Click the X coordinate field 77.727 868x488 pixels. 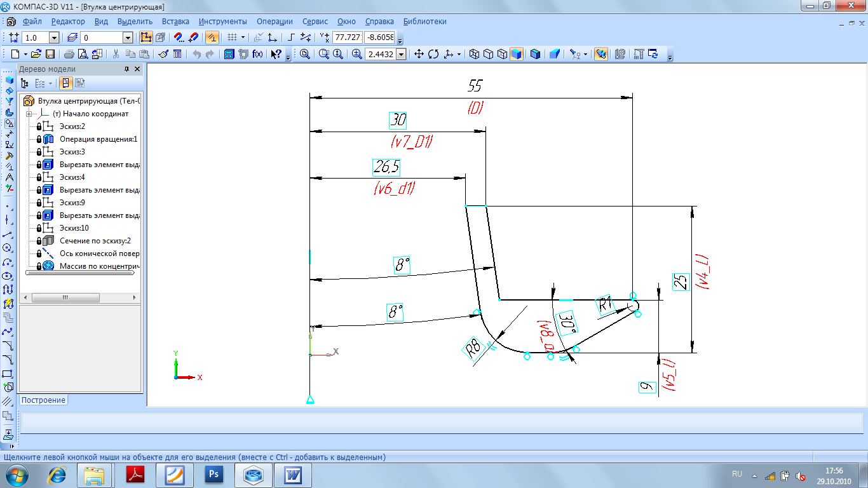[x=347, y=37]
